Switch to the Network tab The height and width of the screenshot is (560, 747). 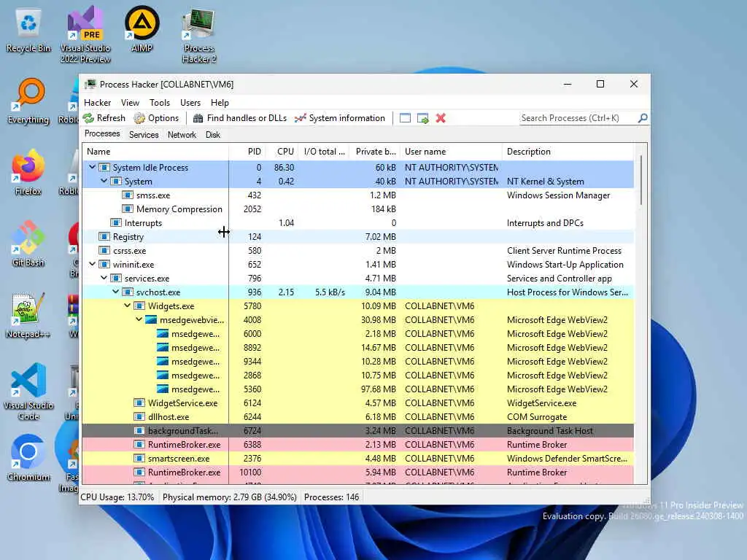tap(182, 135)
